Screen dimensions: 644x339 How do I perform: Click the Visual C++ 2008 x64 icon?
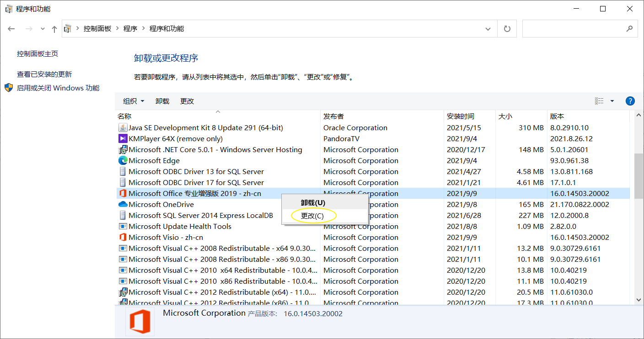pos(123,249)
